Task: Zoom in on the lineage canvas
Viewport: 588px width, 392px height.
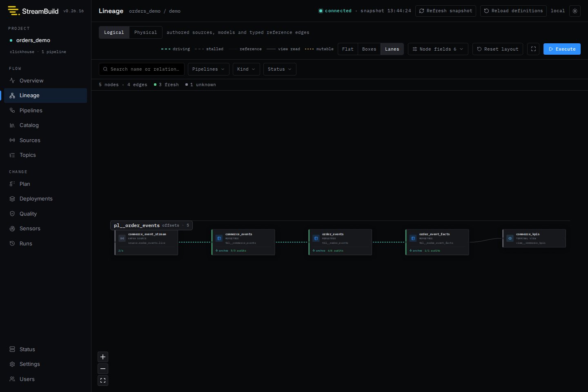Action: click(103, 357)
